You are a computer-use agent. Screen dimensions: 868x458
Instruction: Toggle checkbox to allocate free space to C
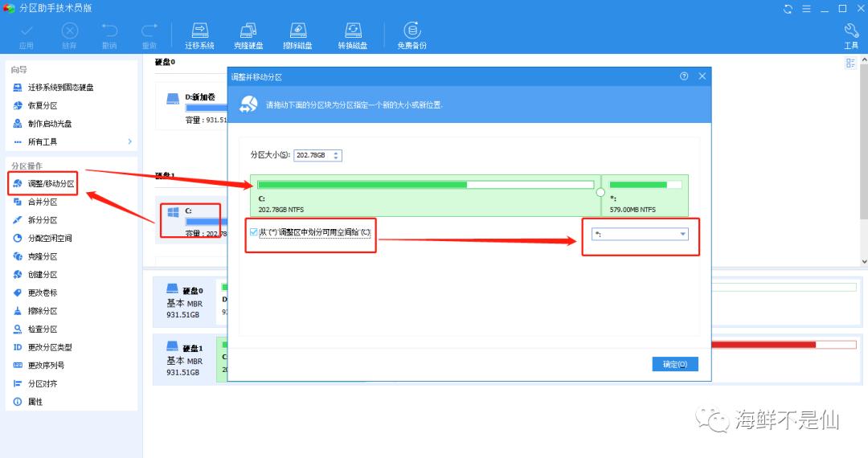point(253,232)
